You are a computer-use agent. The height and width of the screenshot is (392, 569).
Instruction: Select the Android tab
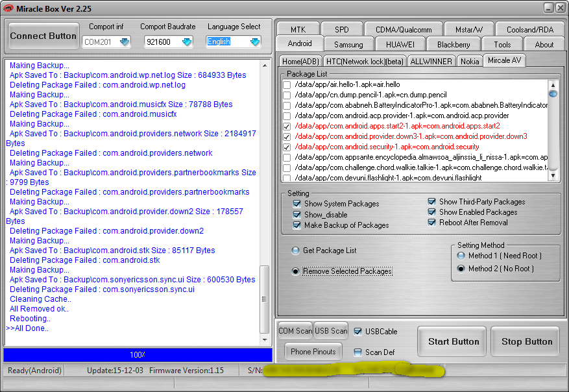tap(300, 43)
